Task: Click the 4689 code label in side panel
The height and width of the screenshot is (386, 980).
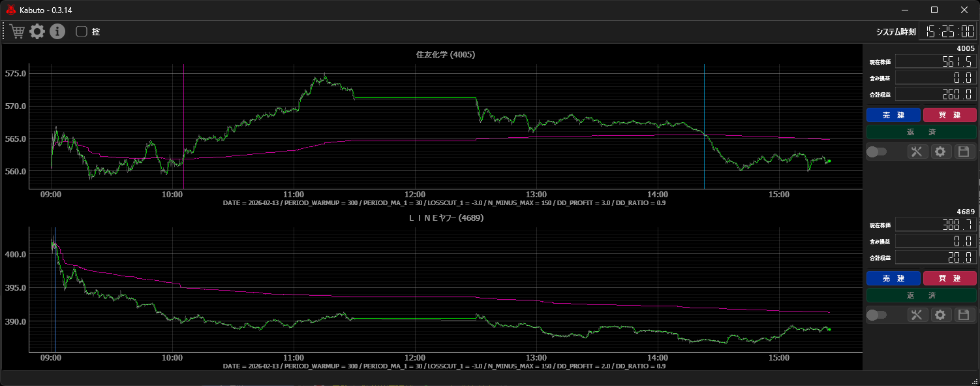Action: click(x=966, y=212)
